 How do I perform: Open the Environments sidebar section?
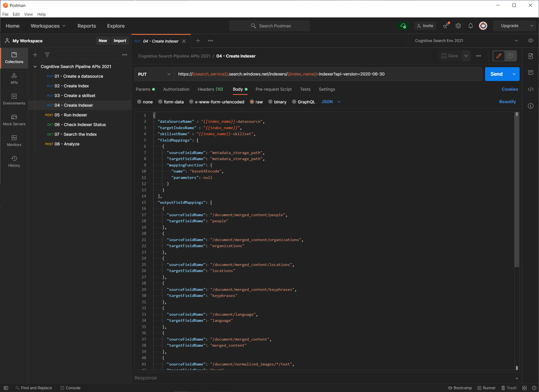14,99
